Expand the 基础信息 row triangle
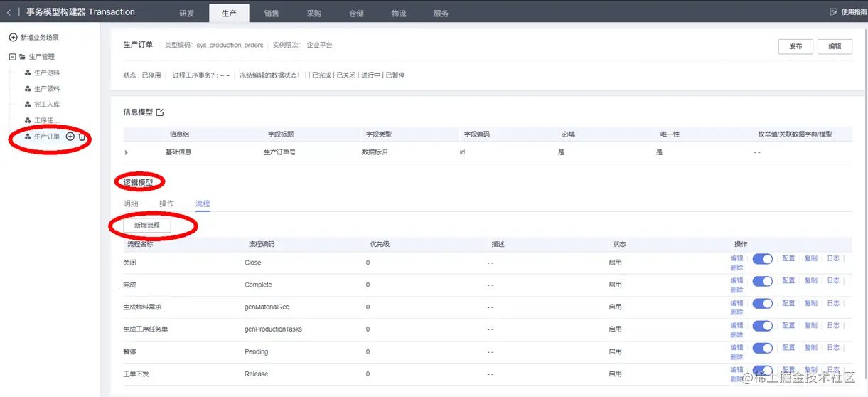 (x=127, y=152)
